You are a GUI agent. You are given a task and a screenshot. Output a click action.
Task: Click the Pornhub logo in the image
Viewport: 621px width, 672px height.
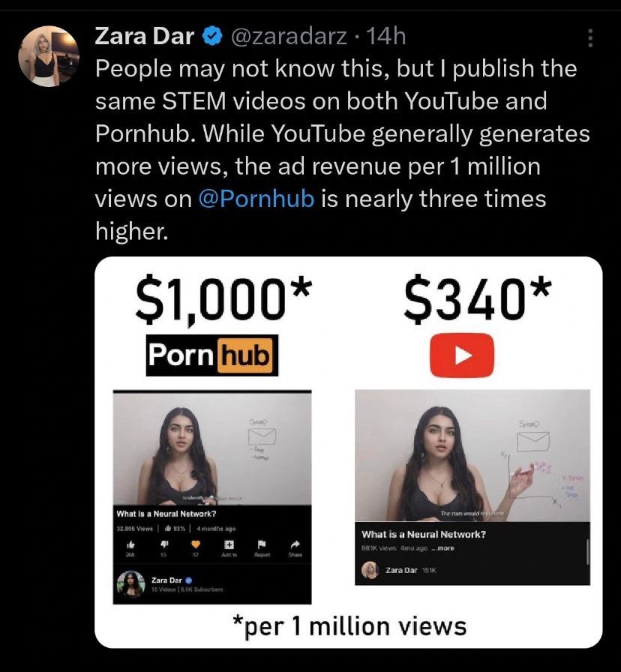coord(212,355)
